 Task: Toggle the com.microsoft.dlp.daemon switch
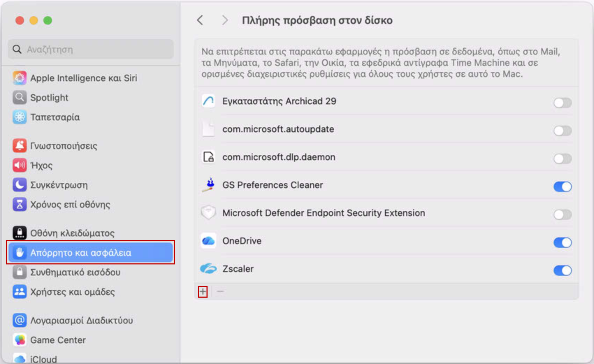pyautogui.click(x=563, y=159)
